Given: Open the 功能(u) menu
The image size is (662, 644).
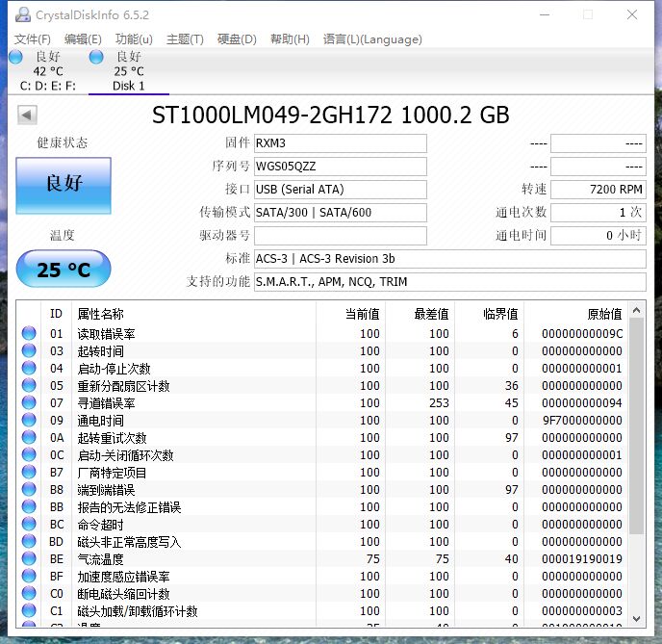Looking at the screenshot, I should [134, 39].
